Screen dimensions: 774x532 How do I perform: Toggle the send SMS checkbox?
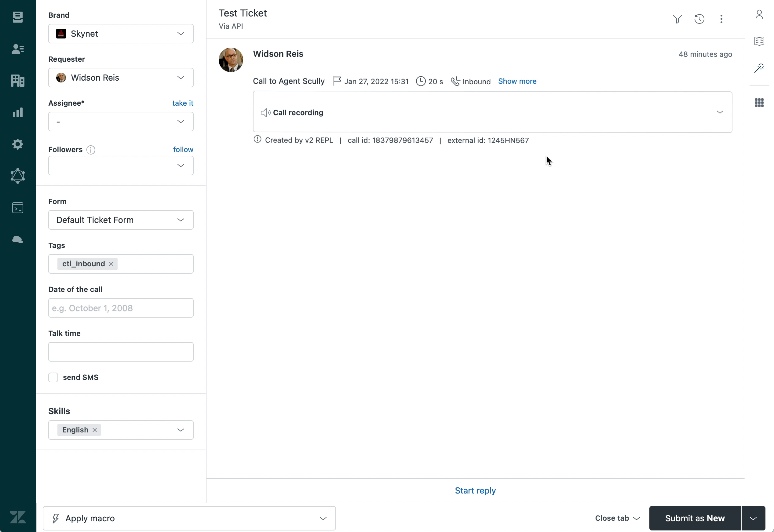point(53,377)
